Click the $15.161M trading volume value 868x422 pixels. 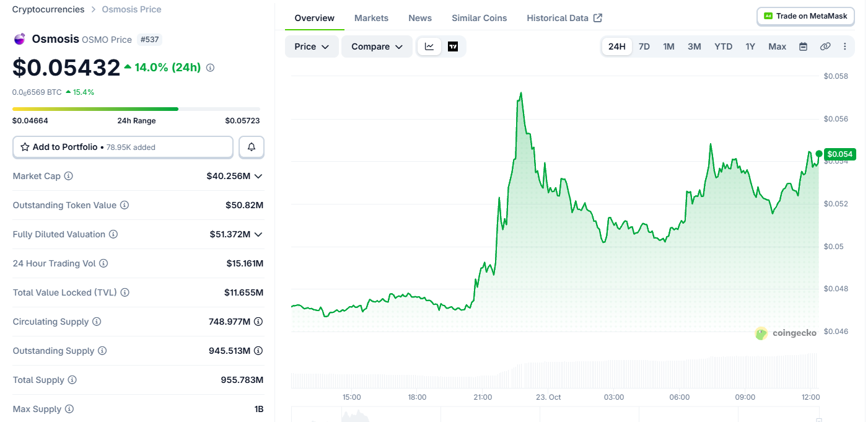(x=245, y=263)
